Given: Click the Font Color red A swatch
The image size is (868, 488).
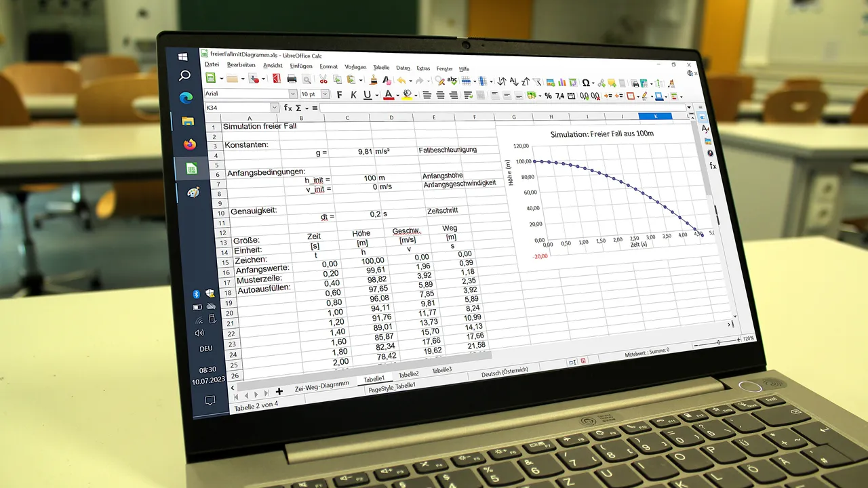Looking at the screenshot, I should click(x=388, y=95).
